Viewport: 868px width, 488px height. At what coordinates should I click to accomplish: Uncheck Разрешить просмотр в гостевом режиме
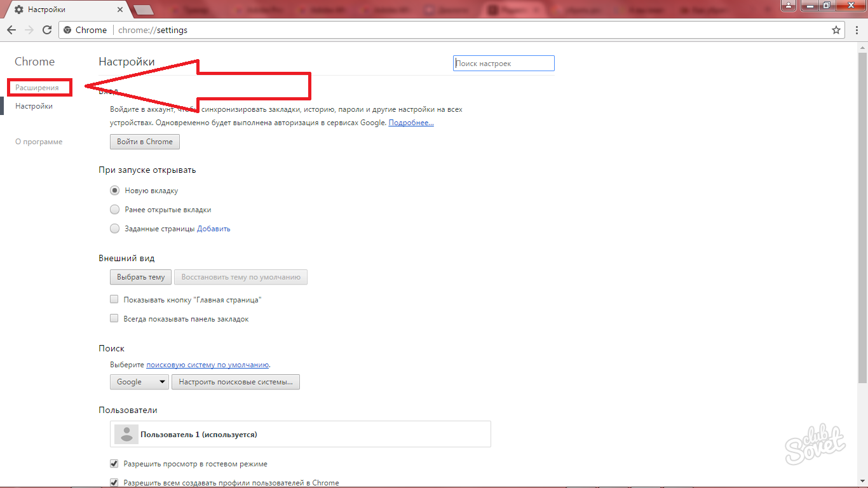coord(114,464)
